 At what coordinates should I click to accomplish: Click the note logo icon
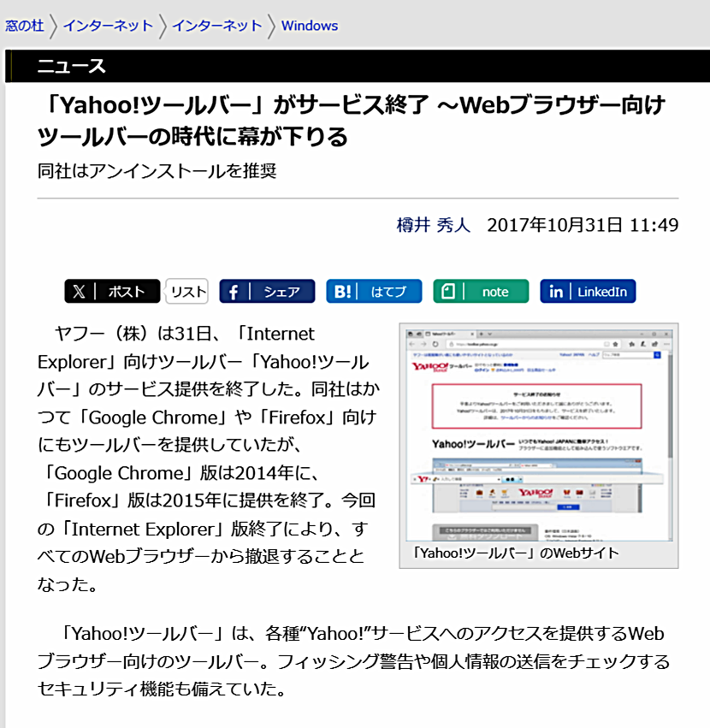click(447, 292)
